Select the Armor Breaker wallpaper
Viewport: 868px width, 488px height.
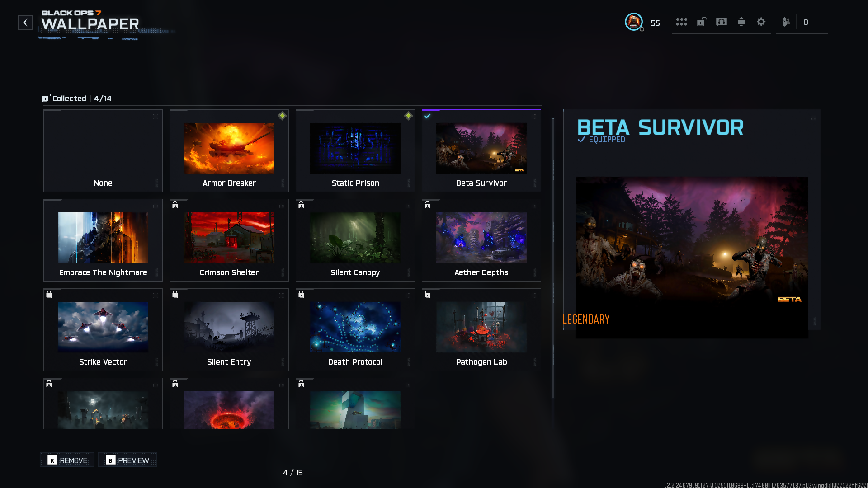click(229, 150)
